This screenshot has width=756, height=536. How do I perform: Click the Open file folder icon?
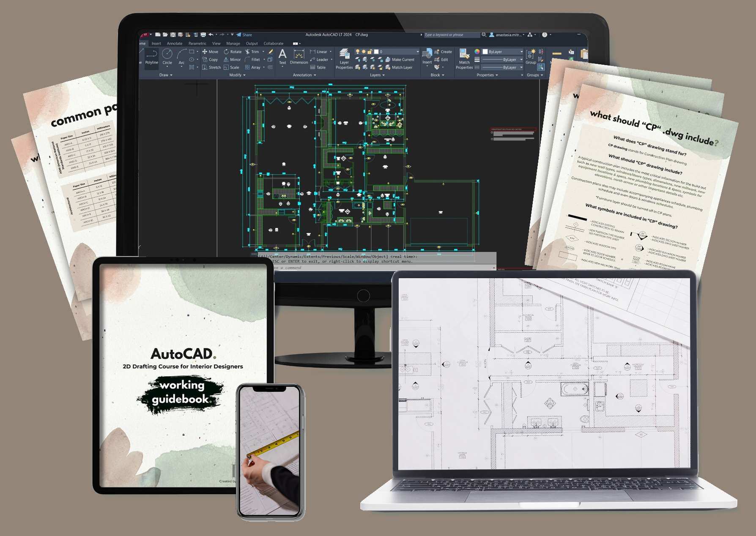(x=165, y=35)
